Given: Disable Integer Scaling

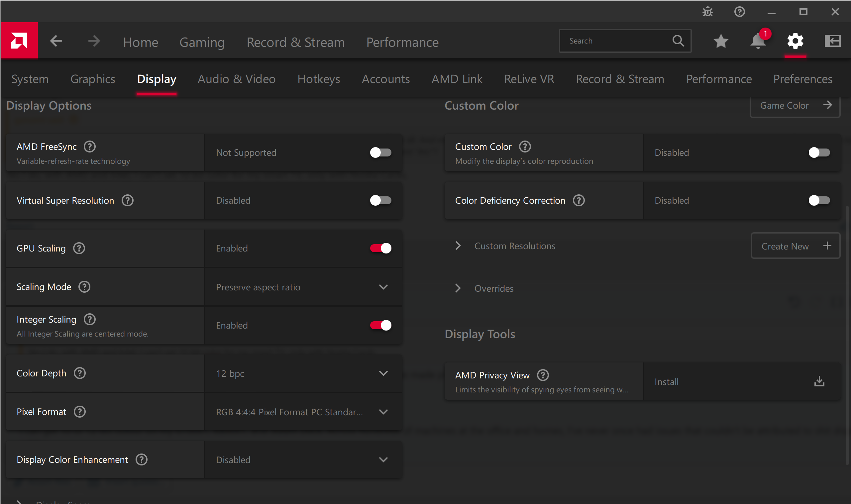Looking at the screenshot, I should click(380, 325).
